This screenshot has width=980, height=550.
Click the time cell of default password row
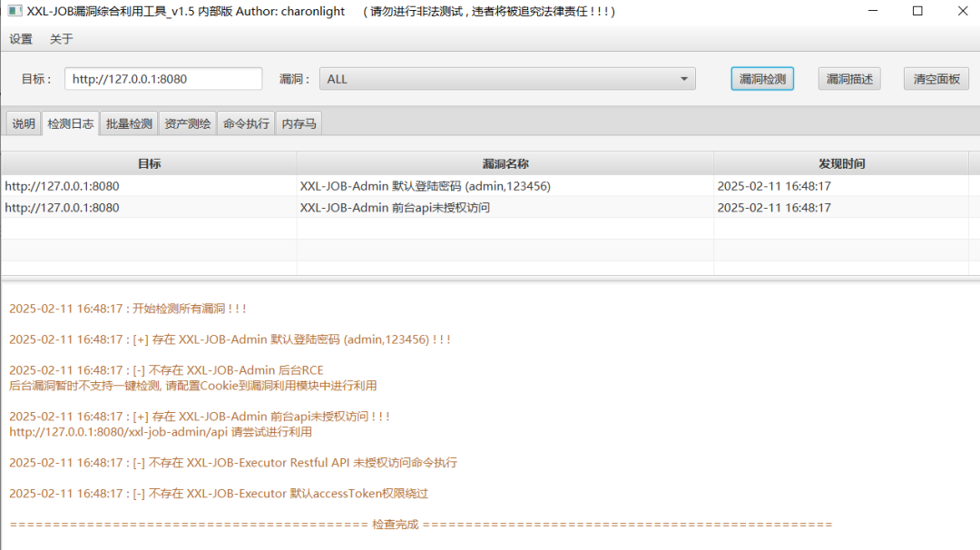tap(841, 186)
